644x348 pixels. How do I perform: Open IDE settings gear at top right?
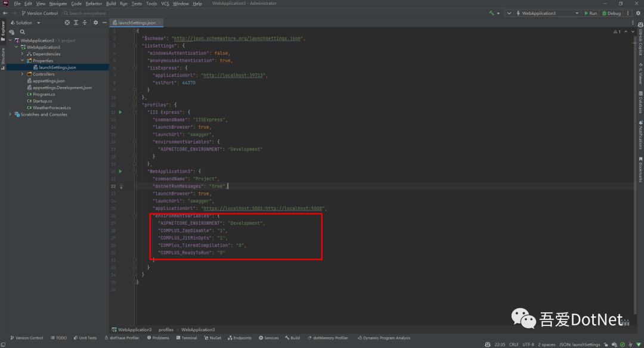click(638, 13)
